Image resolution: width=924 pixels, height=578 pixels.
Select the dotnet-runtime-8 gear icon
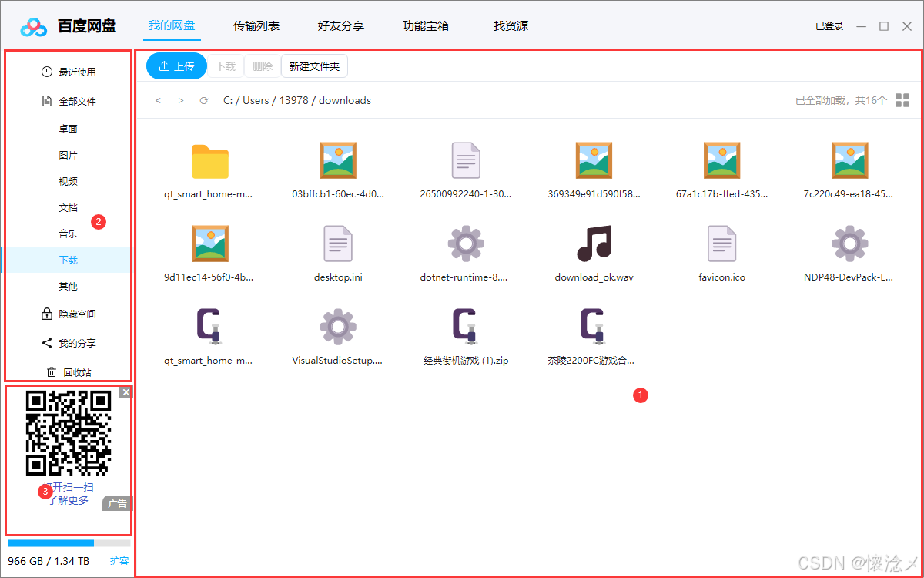(x=466, y=244)
